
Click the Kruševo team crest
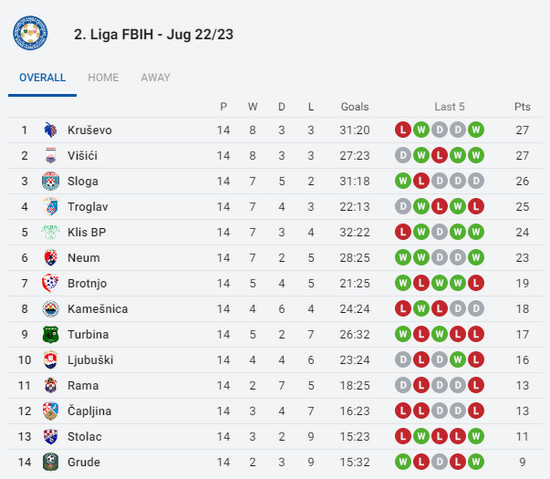click(51, 130)
